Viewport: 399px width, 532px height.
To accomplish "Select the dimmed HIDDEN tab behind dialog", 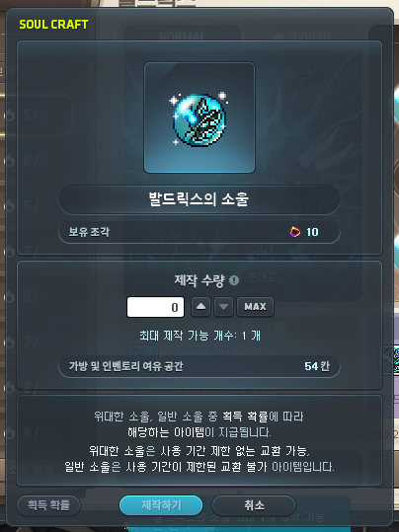I will [x=302, y=37].
